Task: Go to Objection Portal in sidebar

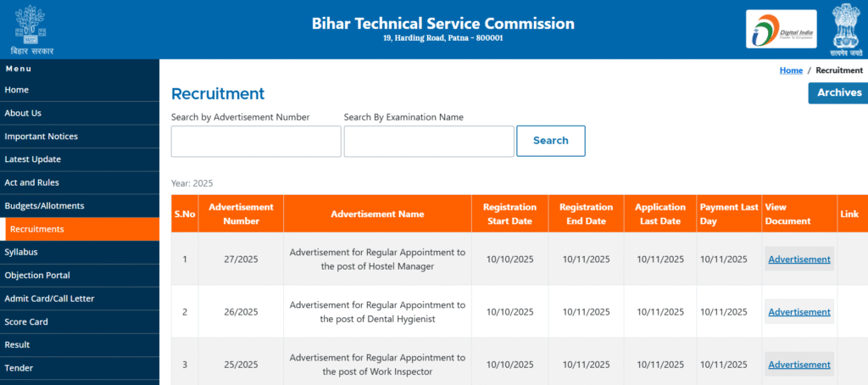Action: 37,276
